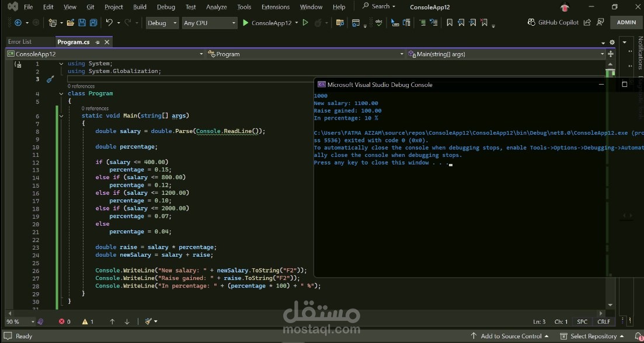Viewport: 644px width, 343px height.
Task: Pin the Program.cs tab
Action: pos(98,42)
